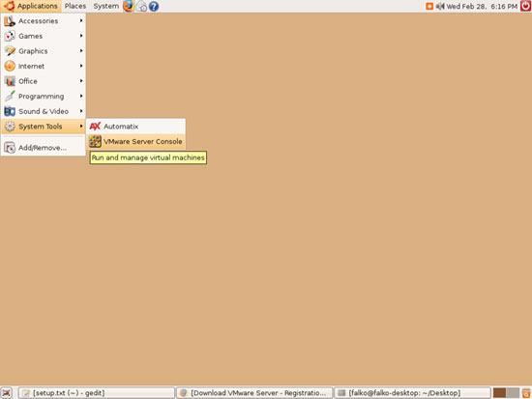Expand the Graphics submenu arrow
Viewport: 532px width, 399px height.
81,50
